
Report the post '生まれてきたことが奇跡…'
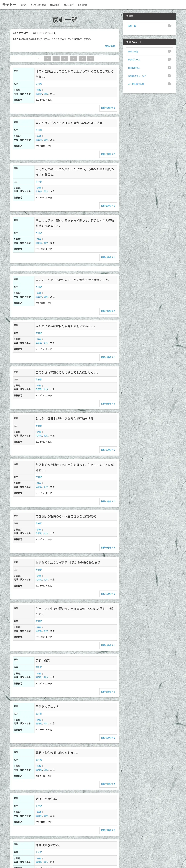click(108, 594)
